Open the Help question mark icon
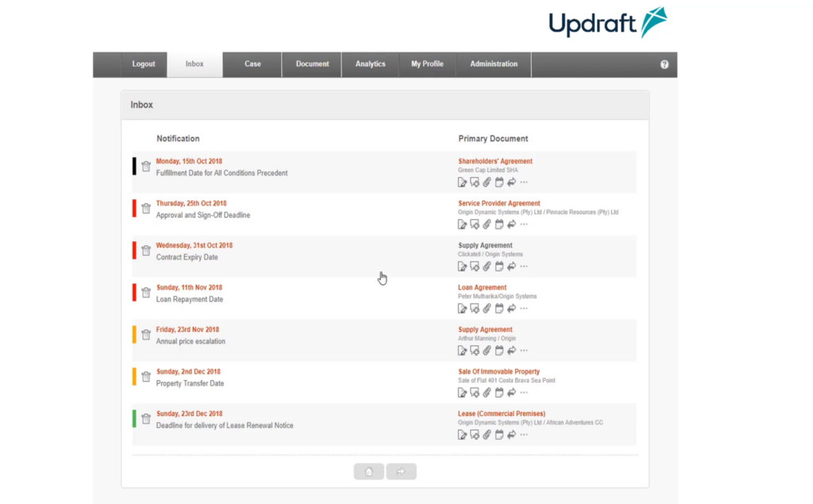 [665, 64]
